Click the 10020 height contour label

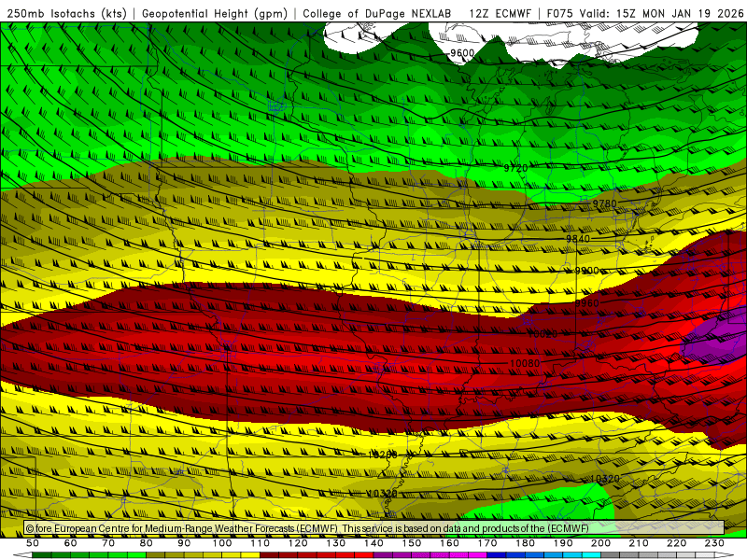click(x=543, y=334)
